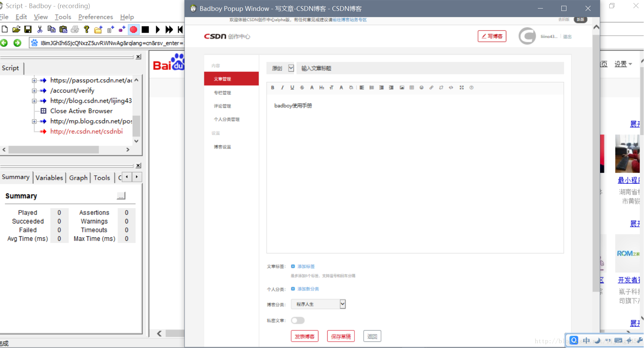Click the single Play arrow button
Viewport: 644px width, 348px height.
tap(158, 30)
